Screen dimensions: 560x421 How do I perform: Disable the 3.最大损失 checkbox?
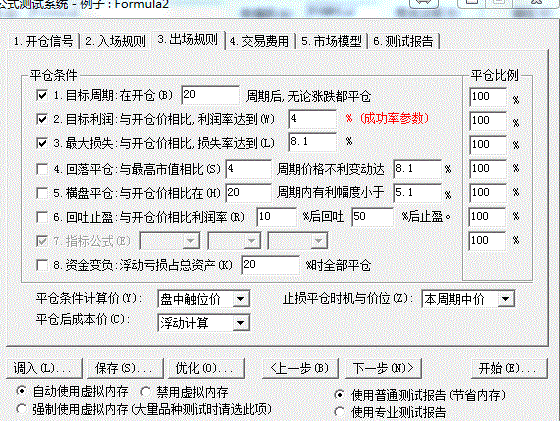pos(42,143)
